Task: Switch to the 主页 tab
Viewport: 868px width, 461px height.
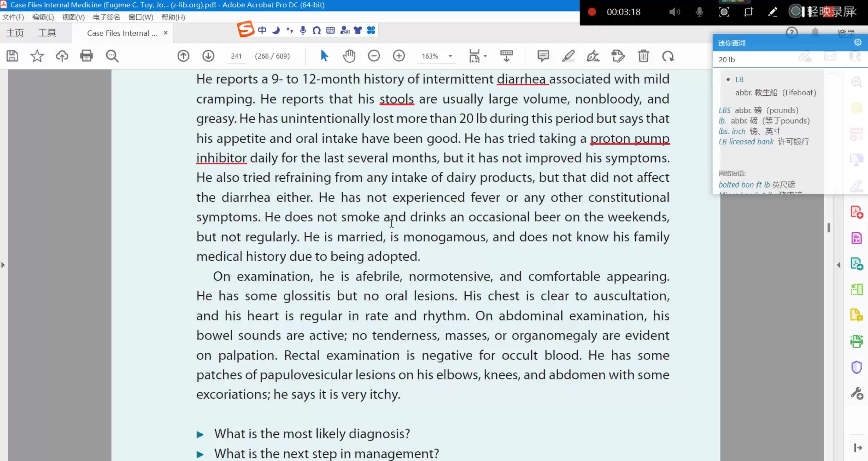Action: coord(15,33)
